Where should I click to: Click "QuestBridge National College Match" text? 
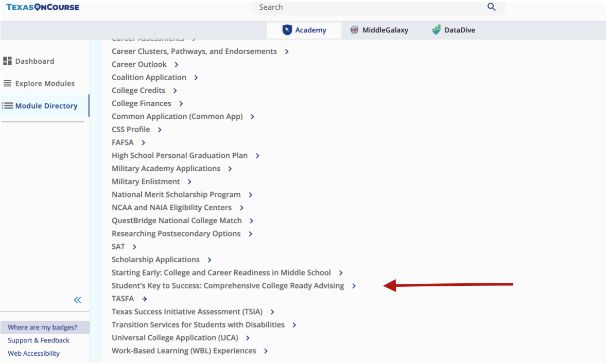(x=177, y=221)
